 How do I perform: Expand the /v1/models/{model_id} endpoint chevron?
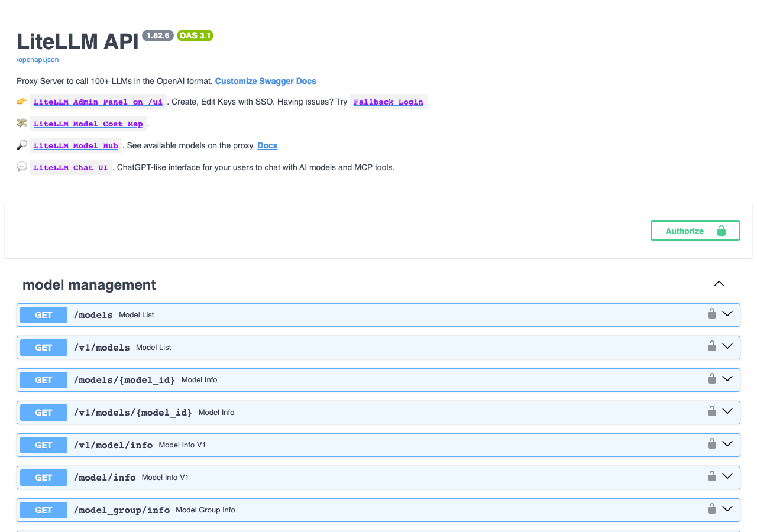(727, 411)
